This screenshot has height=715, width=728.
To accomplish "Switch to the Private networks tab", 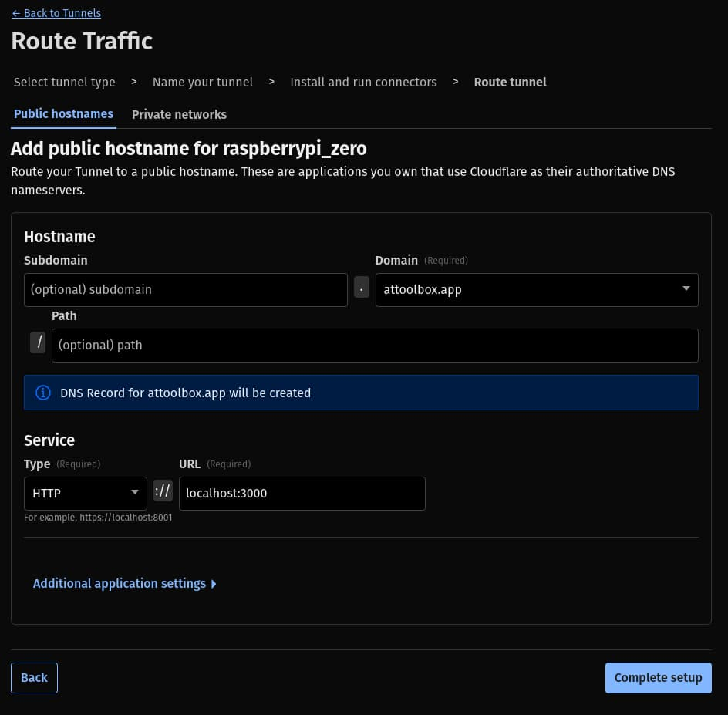I will point(179,114).
